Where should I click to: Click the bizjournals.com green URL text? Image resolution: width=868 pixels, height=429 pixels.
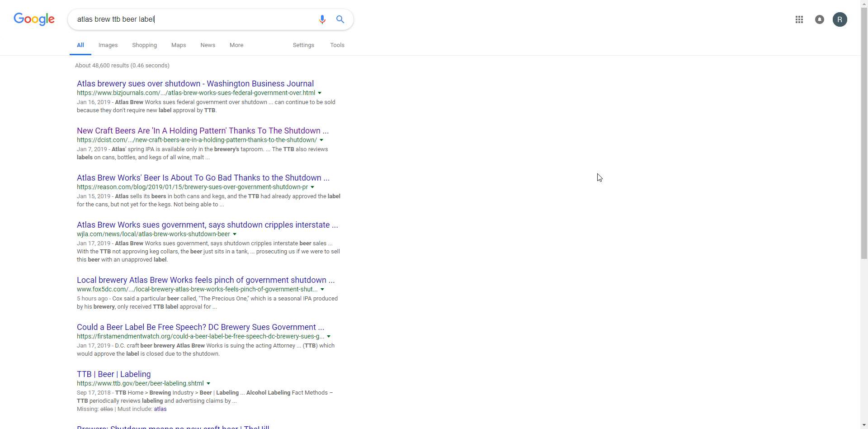196,93
